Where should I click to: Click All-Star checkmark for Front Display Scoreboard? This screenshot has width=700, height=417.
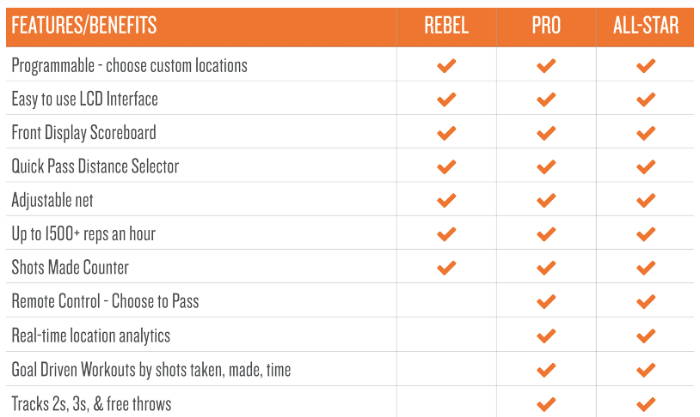pos(646,133)
